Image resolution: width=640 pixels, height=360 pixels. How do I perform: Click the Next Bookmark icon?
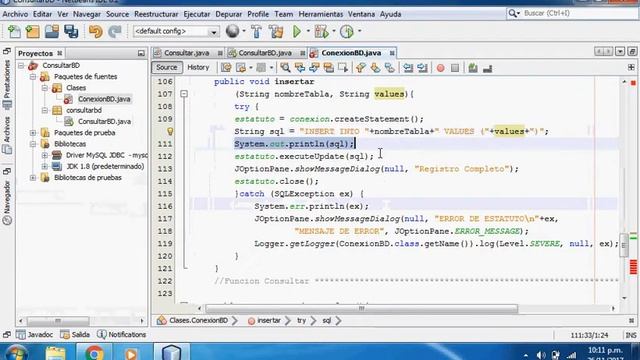click(x=375, y=68)
